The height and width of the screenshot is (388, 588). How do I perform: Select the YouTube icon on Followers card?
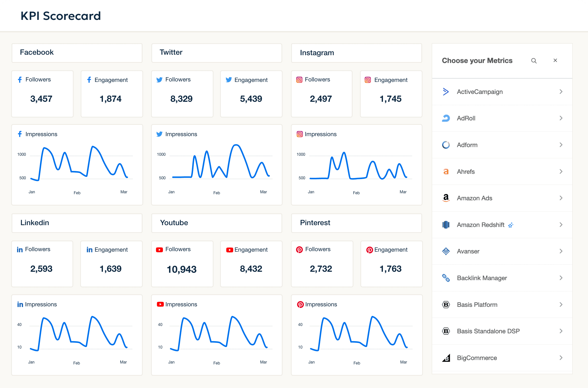click(x=159, y=249)
